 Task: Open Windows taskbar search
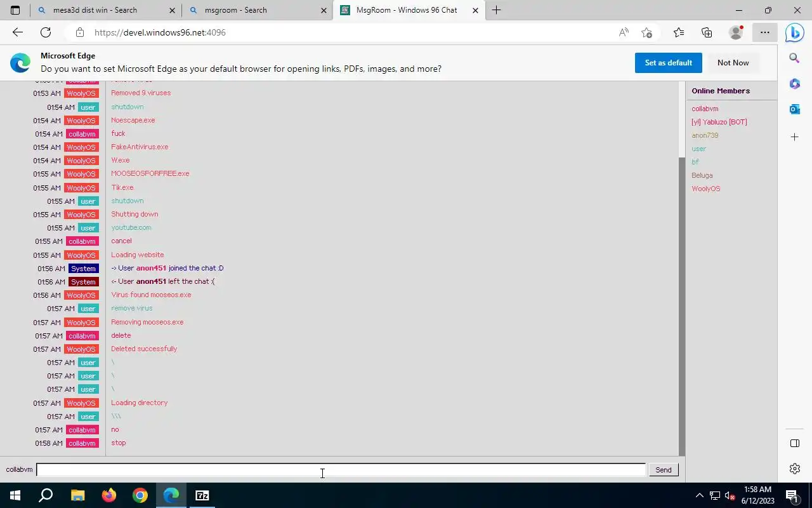tap(46, 495)
